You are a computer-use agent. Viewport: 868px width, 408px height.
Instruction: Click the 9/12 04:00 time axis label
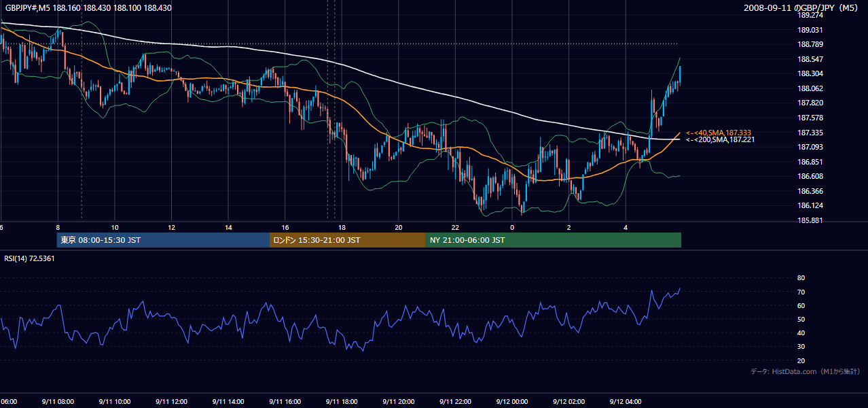626,401
